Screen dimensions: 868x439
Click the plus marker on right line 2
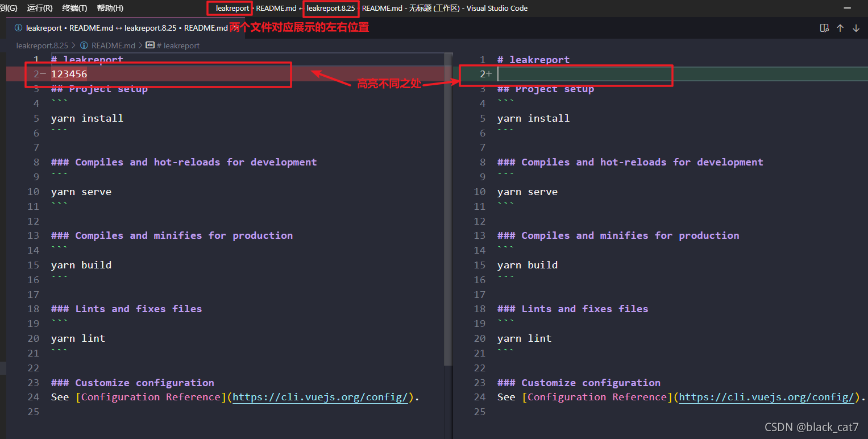489,74
